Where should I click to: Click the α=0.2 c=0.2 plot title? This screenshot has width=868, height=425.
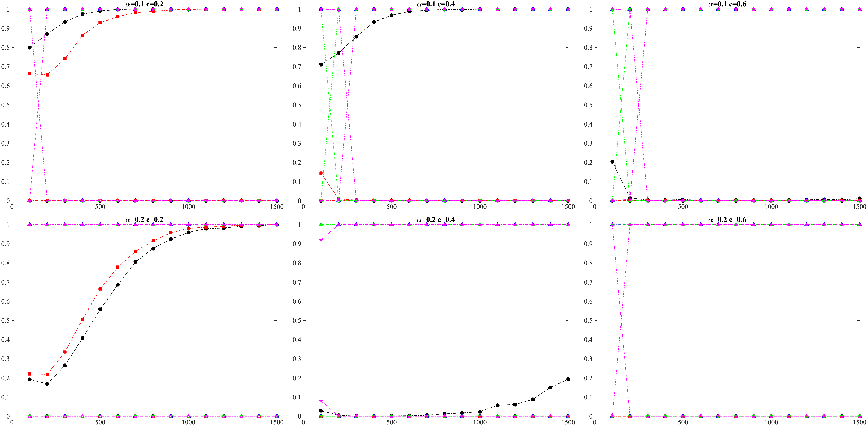tap(144, 220)
